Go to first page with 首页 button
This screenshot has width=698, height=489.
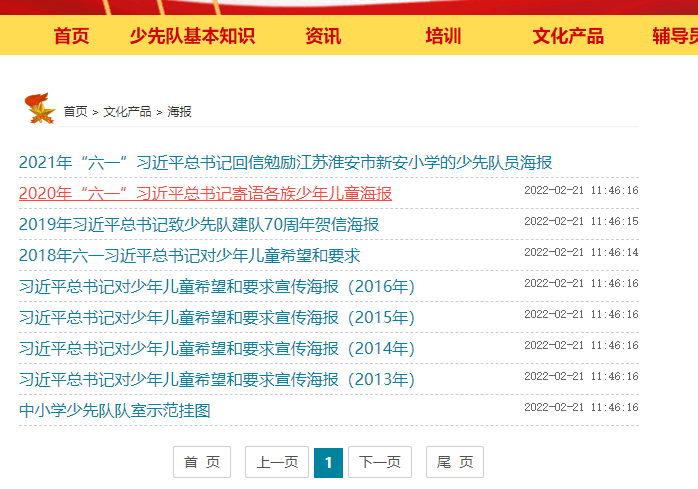[202, 462]
